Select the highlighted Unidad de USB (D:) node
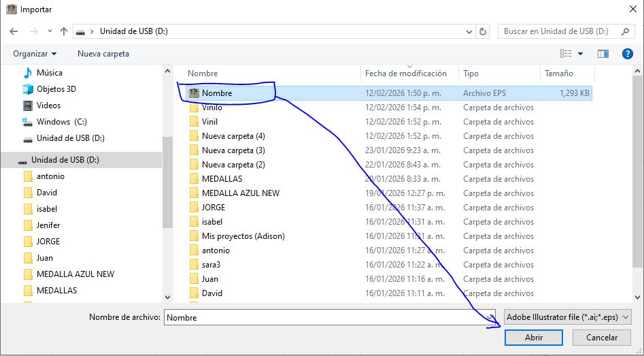The height and width of the screenshot is (356, 644). click(x=65, y=160)
